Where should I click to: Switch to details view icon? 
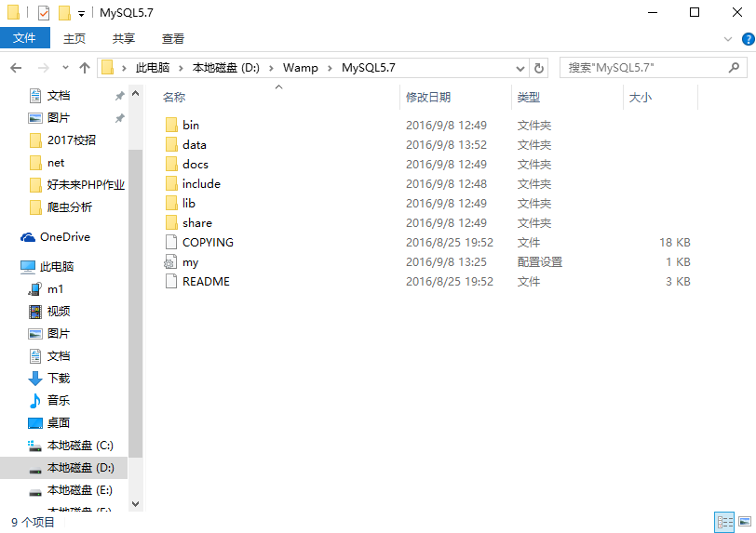(x=724, y=522)
